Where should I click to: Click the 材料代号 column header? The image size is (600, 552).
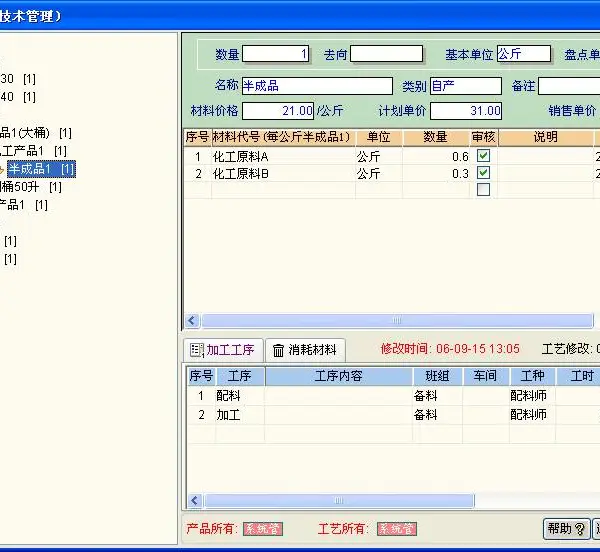click(x=283, y=137)
